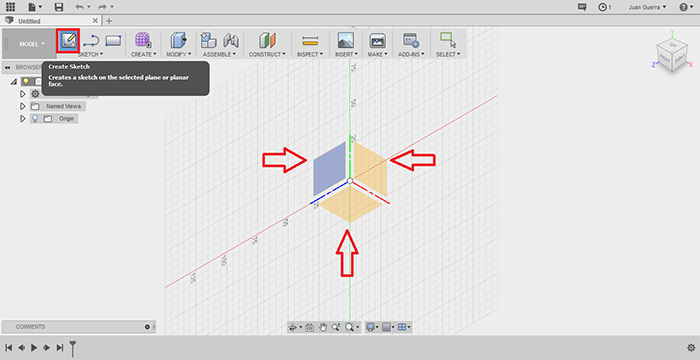
Task: Click the timeline Play button
Action: point(33,347)
